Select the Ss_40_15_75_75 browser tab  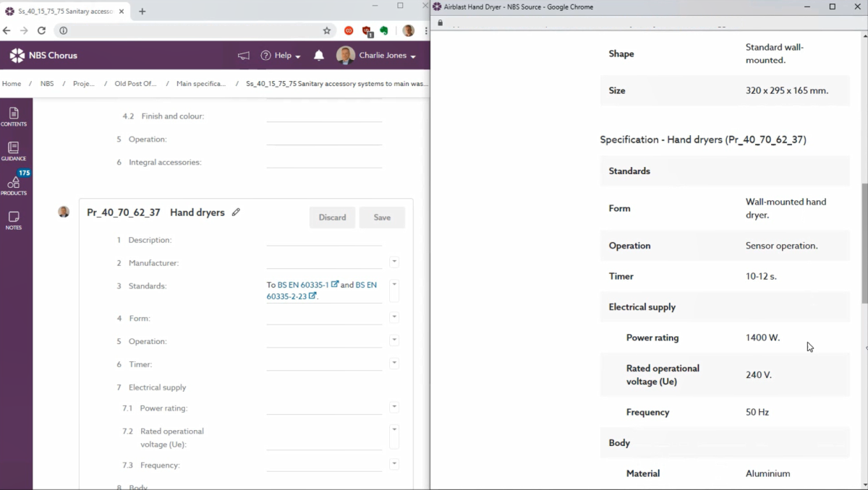pyautogui.click(x=65, y=11)
